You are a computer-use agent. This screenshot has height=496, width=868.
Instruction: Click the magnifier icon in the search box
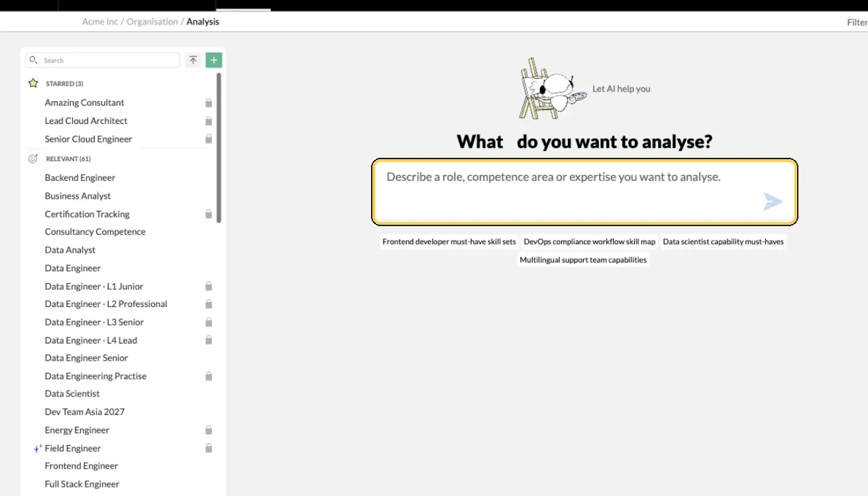[34, 60]
